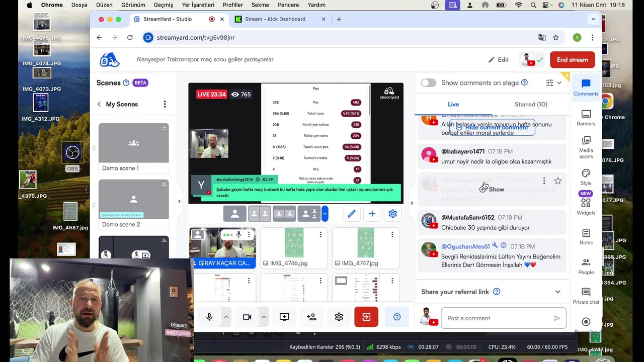Image resolution: width=644 pixels, height=362 pixels.
Task: Open the Görünüm menu
Action: [x=133, y=5]
